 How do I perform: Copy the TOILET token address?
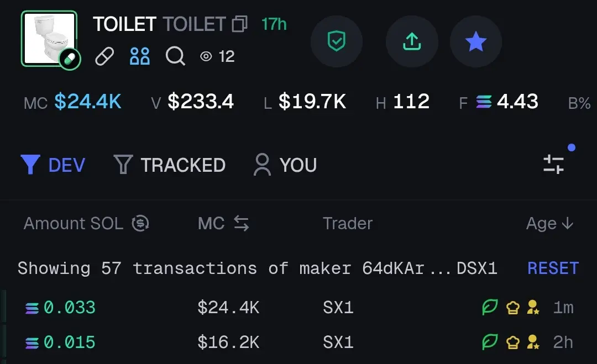click(x=240, y=24)
